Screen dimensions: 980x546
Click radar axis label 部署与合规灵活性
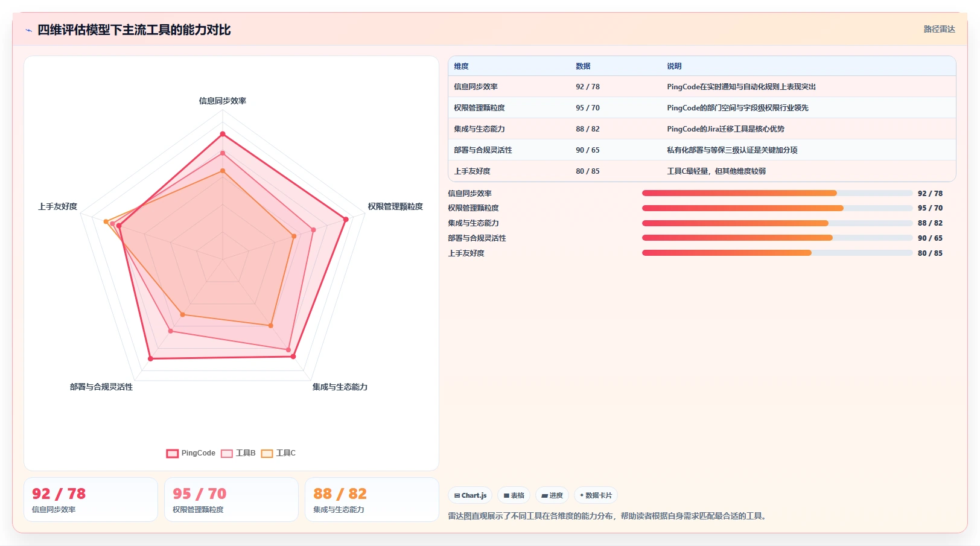(x=101, y=387)
